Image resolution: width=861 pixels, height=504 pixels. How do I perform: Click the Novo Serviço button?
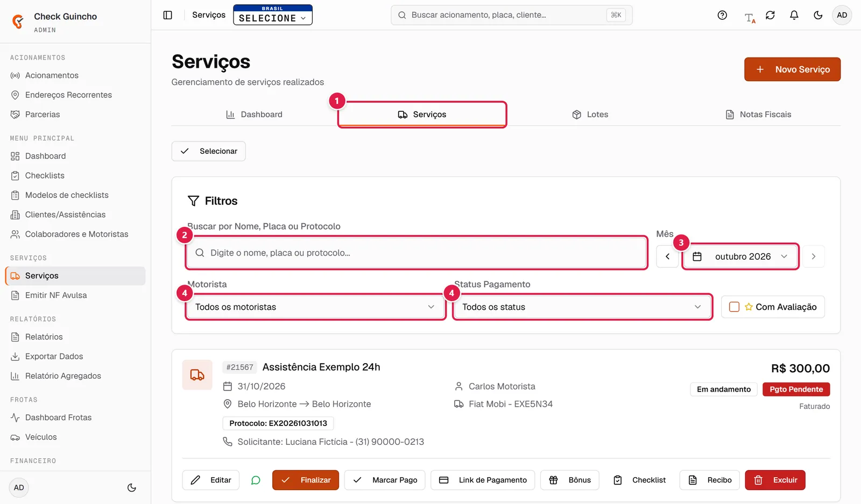click(x=792, y=69)
